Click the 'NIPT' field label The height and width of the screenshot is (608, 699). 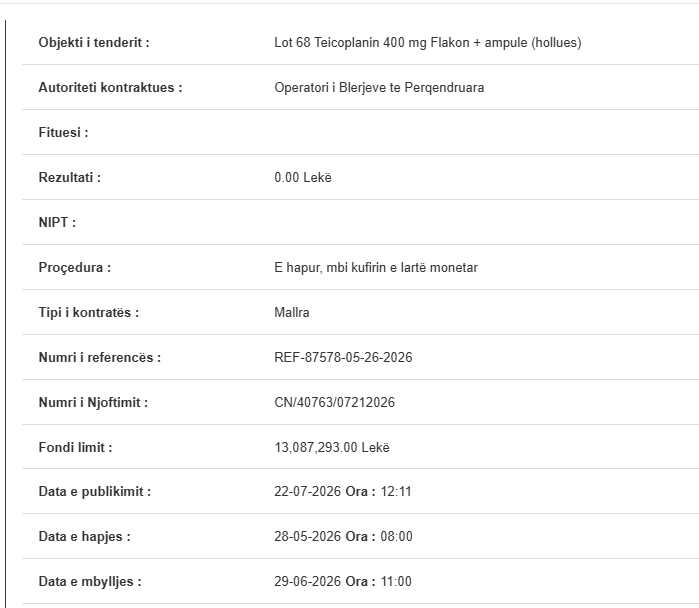[x=57, y=222]
